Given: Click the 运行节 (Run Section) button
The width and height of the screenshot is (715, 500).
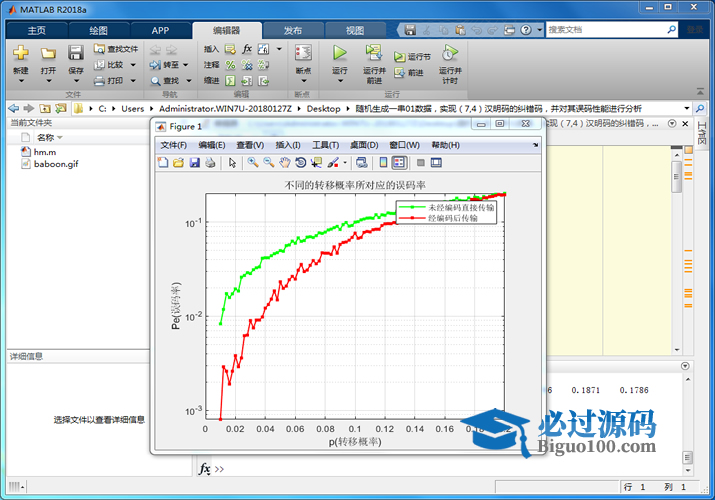Looking at the screenshot, I should (412, 57).
